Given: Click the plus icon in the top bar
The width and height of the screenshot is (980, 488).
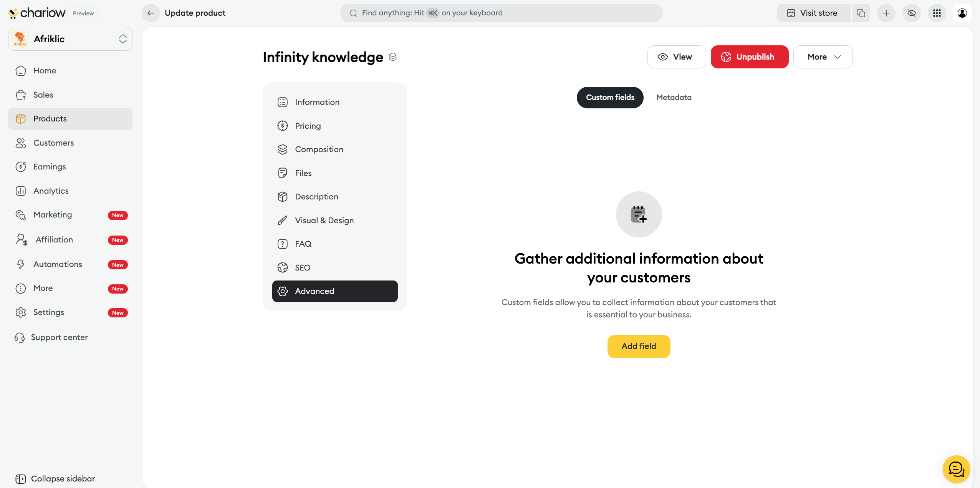Looking at the screenshot, I should pos(886,13).
